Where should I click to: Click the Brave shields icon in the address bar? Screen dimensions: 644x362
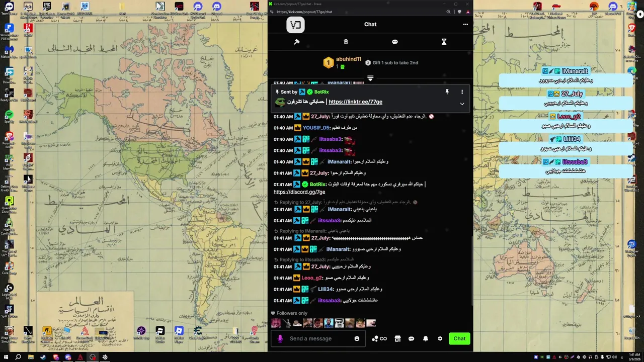[459, 12]
